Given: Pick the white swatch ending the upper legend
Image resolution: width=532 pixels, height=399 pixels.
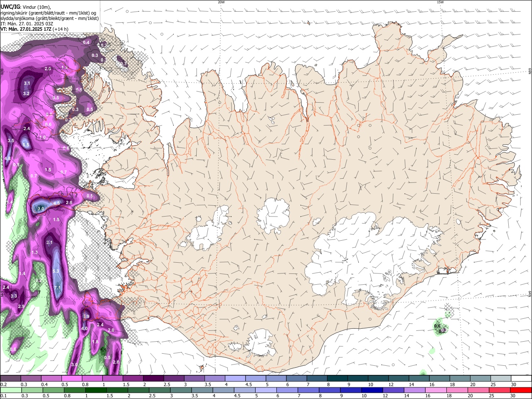Looking at the screenshot, I should [x=521, y=379].
